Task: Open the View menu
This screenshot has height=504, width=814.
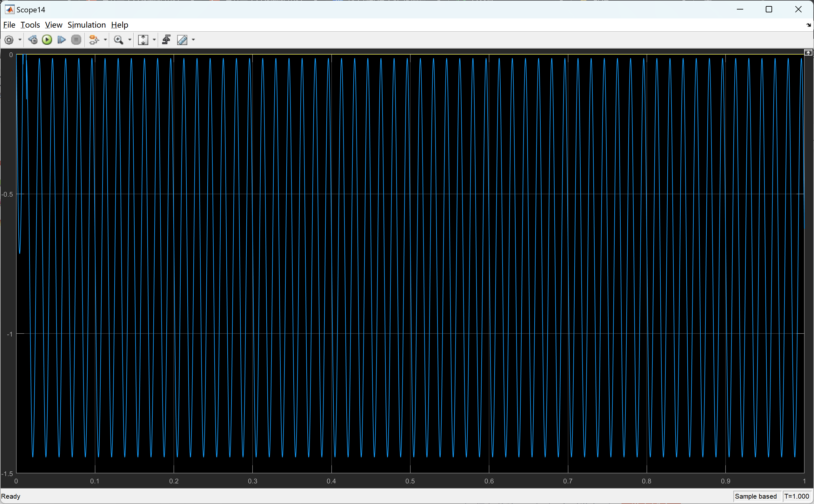Action: pyautogui.click(x=53, y=25)
